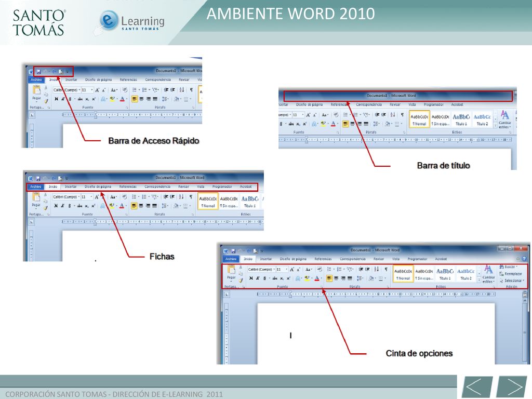Image resolution: width=532 pixels, height=399 pixels.
Task: Click Pegar clipboard icon in the Fichas screenshot
Action: coord(36,197)
